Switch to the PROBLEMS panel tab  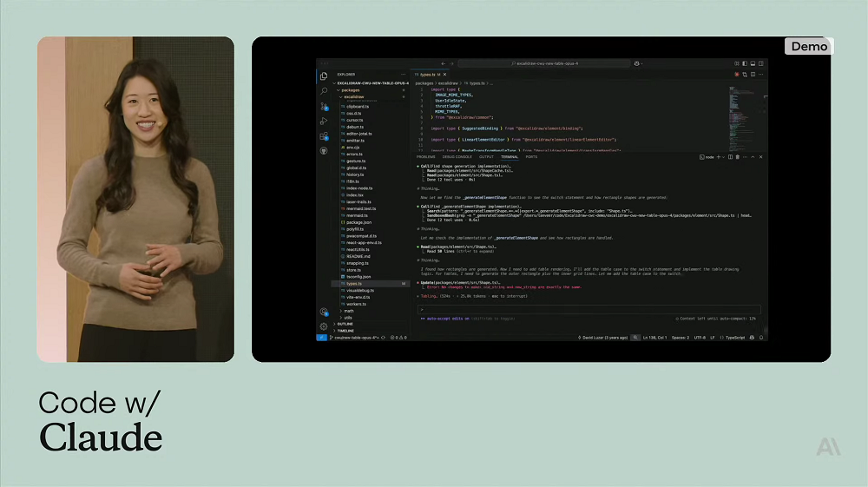point(425,157)
